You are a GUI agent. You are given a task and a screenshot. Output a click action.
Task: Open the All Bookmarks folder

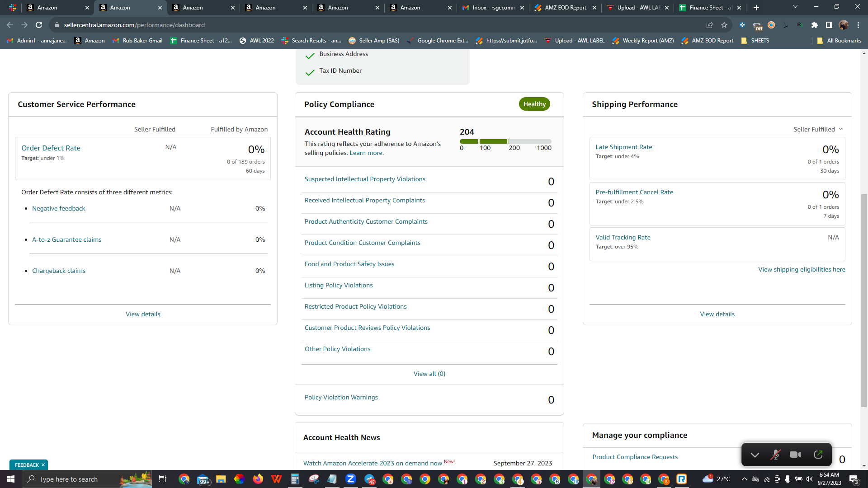pos(839,41)
